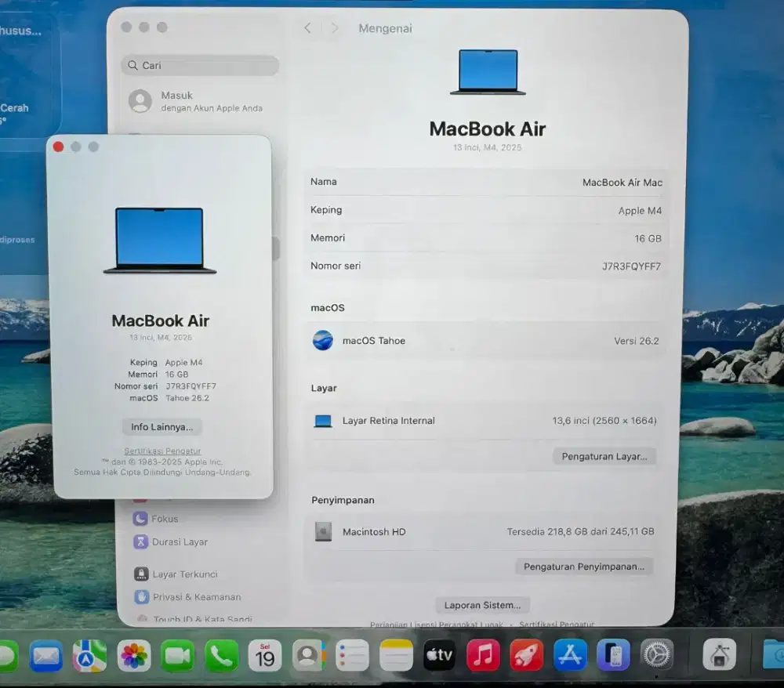
Task: Launch Contacts from the Dock
Action: point(308,656)
